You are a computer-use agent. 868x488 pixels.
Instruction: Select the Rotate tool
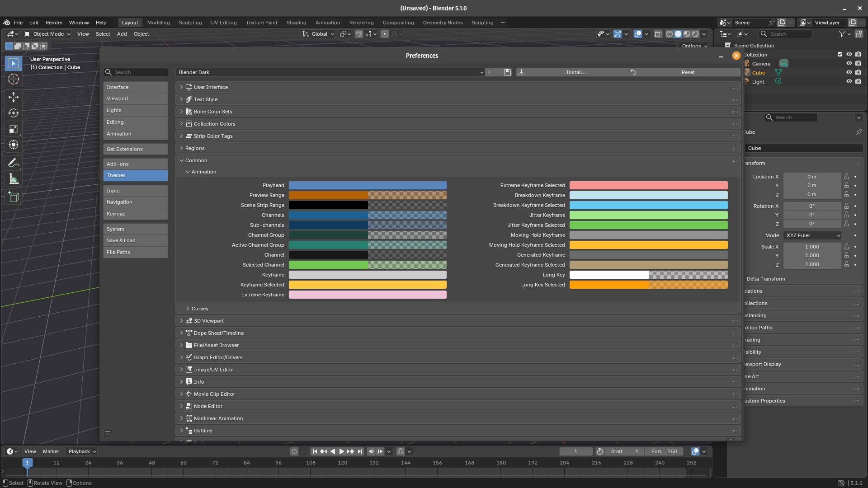click(14, 113)
